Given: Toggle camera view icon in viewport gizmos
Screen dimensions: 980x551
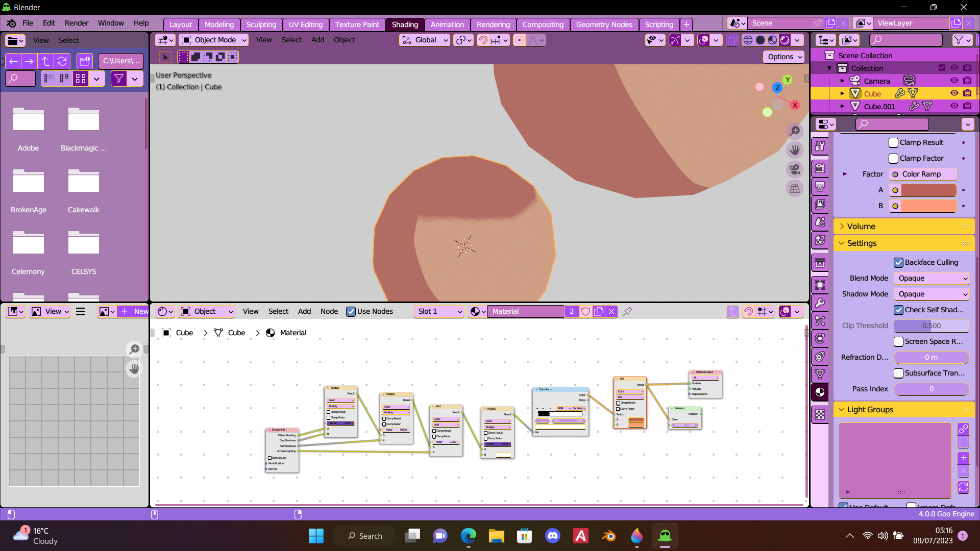Looking at the screenshot, I should (795, 169).
